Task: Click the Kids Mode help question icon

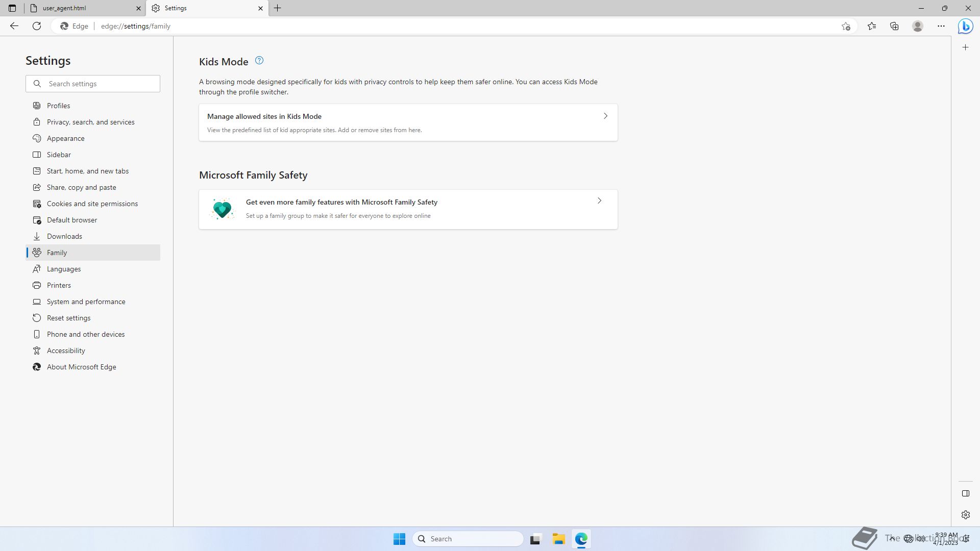Action: pos(259,61)
